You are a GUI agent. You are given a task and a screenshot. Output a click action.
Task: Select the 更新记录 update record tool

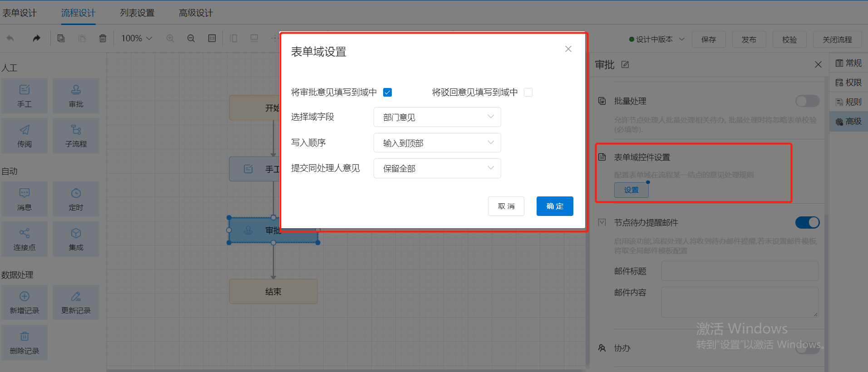[x=76, y=303]
